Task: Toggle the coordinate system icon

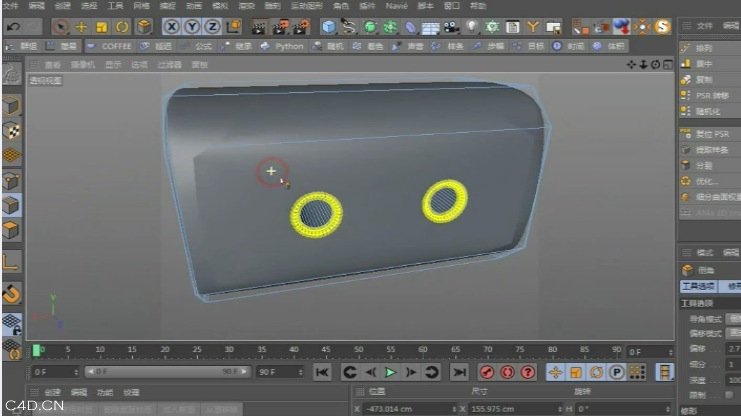Action: 233,27
